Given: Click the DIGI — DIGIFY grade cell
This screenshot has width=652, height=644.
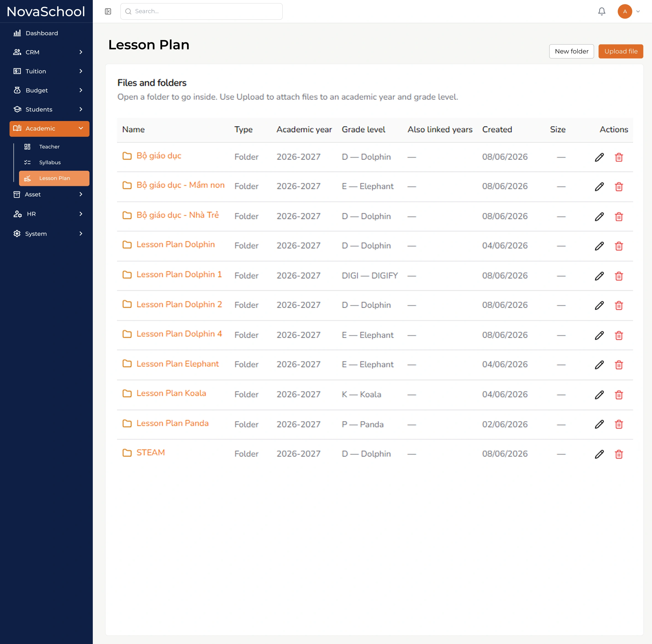Looking at the screenshot, I should pos(369,276).
